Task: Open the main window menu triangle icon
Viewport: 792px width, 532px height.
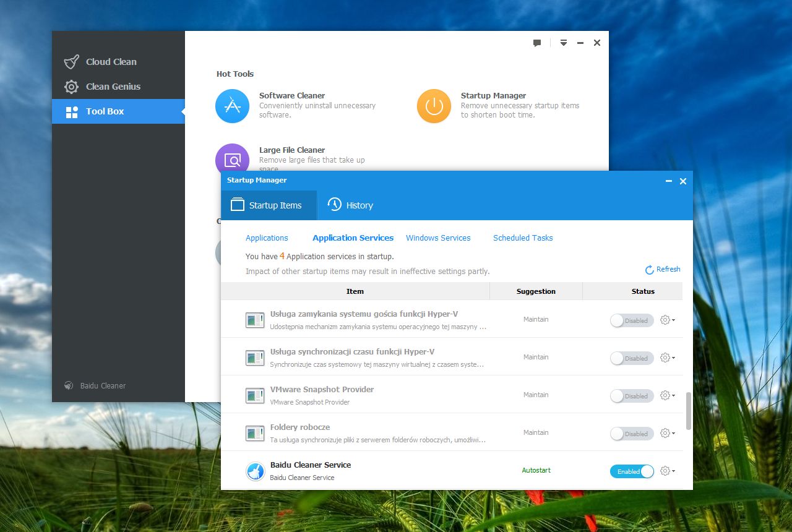Action: tap(564, 43)
